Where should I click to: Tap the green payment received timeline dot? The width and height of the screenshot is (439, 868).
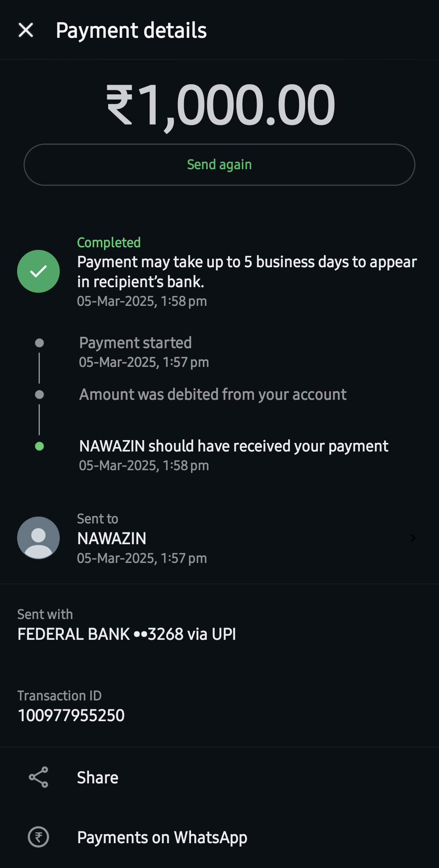coord(39,446)
